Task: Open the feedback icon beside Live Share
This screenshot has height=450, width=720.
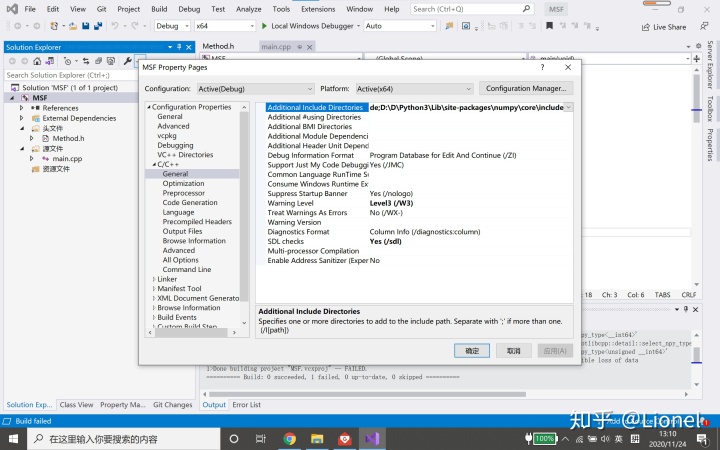Action: pos(704,26)
